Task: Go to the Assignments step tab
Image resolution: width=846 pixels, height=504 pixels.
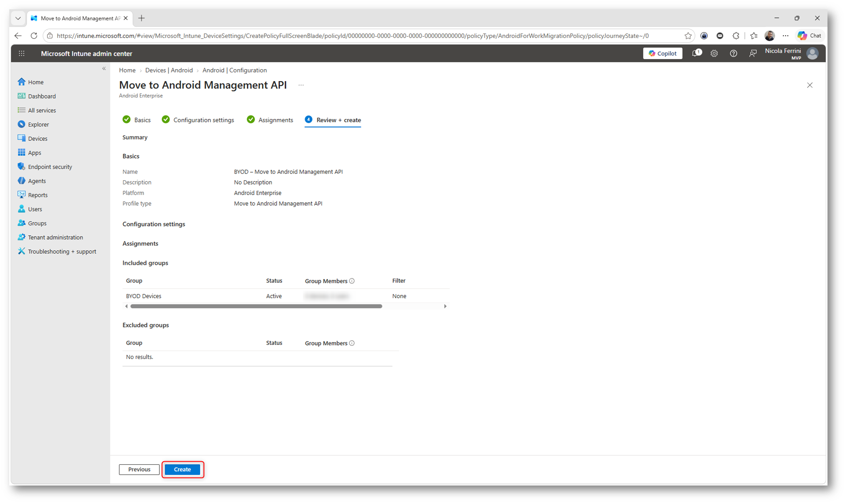Action: (270, 120)
